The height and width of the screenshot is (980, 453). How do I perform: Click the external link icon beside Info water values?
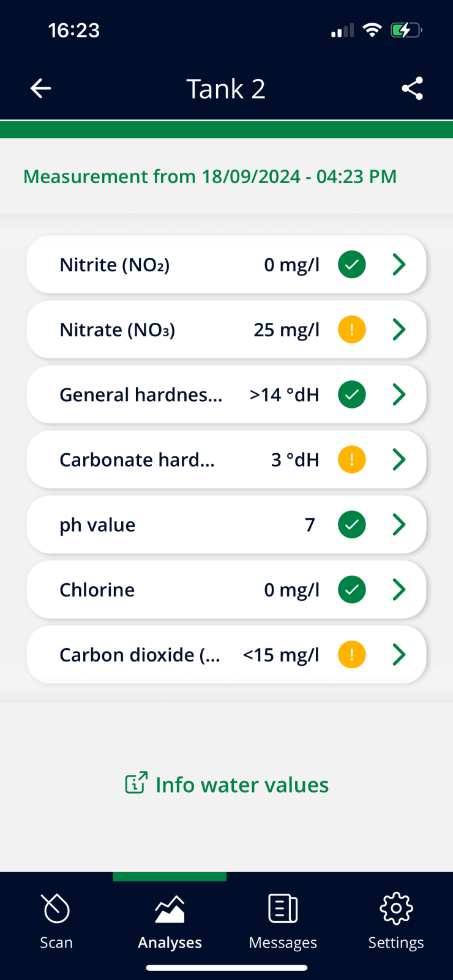click(136, 783)
